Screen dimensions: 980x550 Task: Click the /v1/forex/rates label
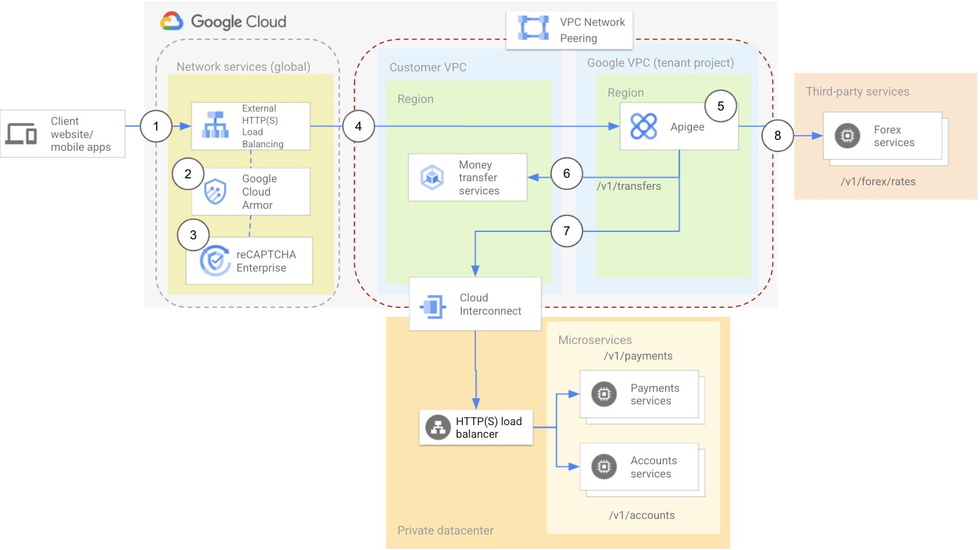click(x=879, y=181)
